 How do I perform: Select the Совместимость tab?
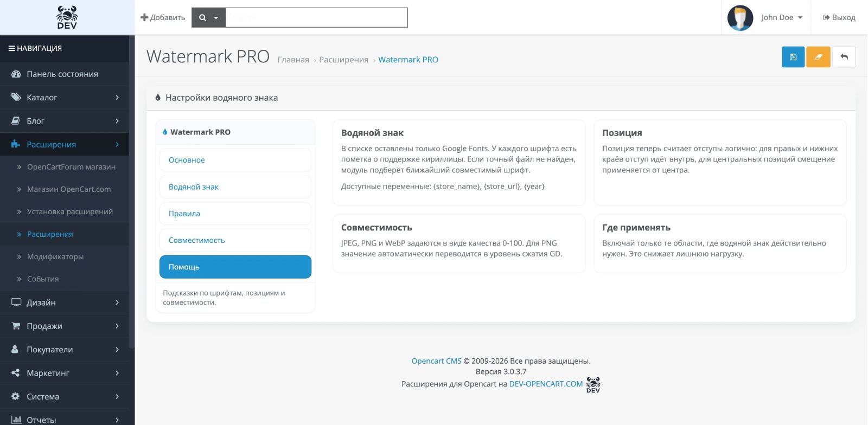click(x=235, y=240)
